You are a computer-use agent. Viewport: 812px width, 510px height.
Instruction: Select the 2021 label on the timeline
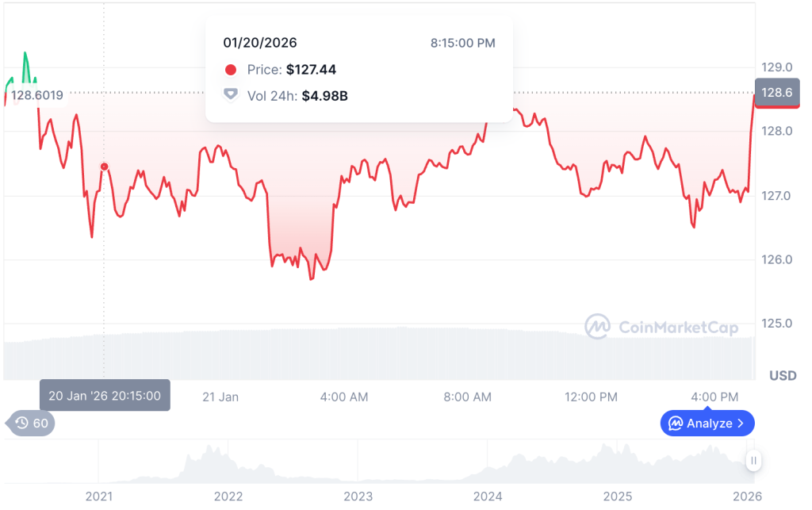click(98, 497)
